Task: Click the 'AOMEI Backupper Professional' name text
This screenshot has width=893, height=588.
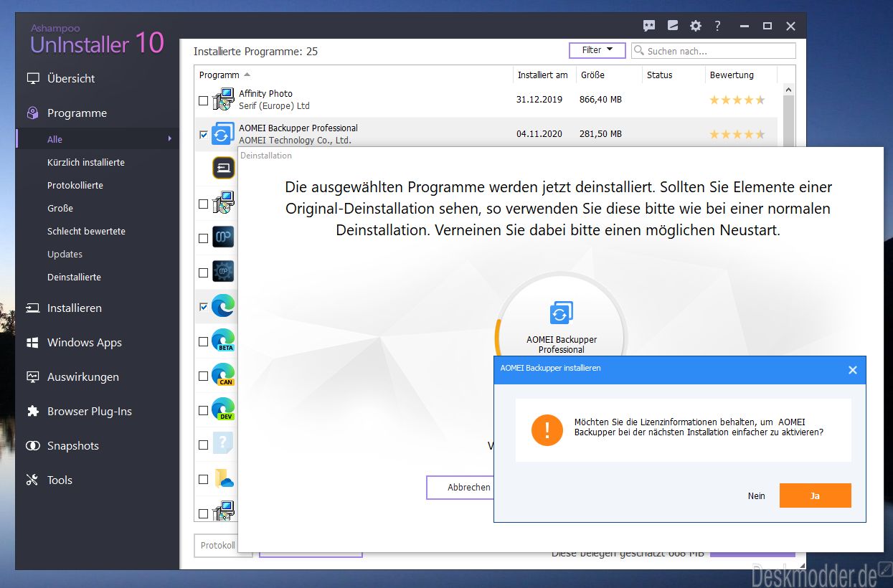Action: coord(298,128)
